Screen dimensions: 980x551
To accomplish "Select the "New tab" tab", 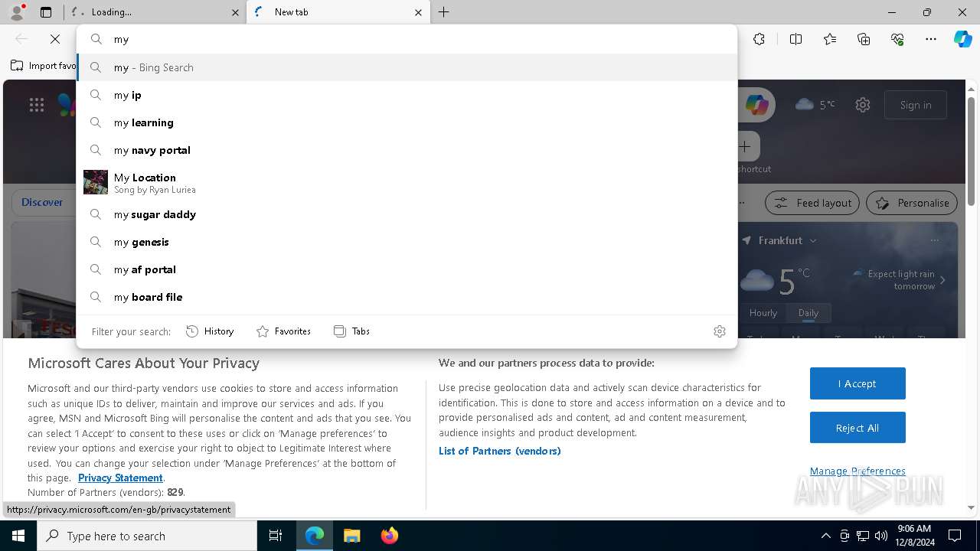I will [337, 12].
